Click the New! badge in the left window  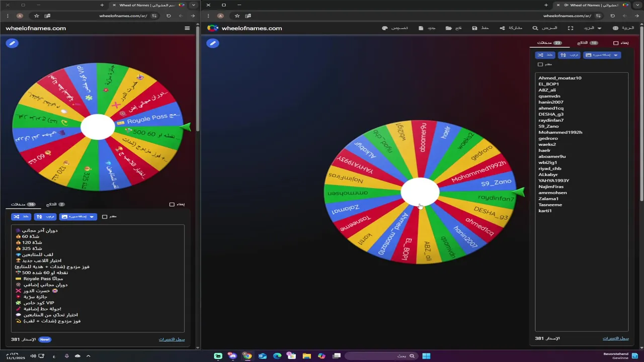point(45,339)
